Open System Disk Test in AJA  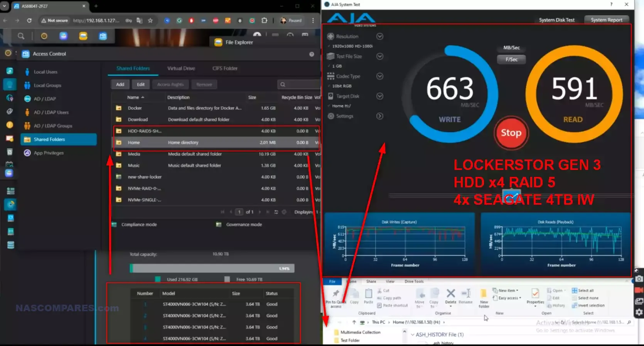click(x=556, y=20)
